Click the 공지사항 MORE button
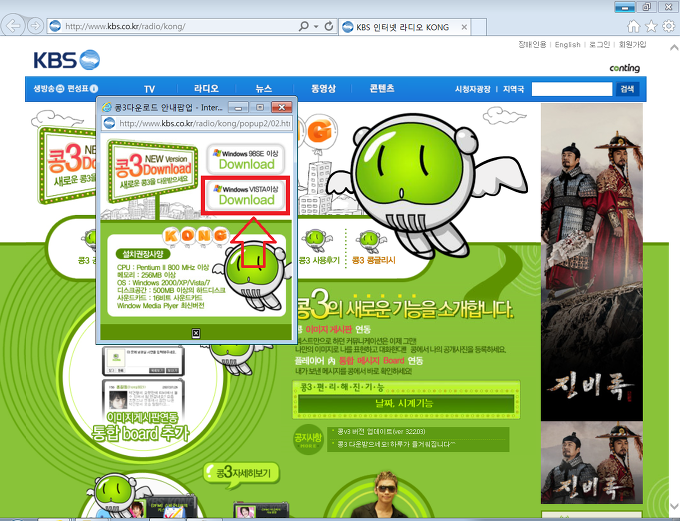 click(x=308, y=439)
